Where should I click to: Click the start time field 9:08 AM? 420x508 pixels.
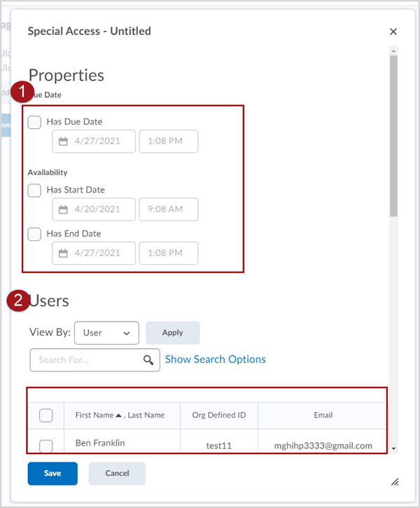click(x=169, y=210)
